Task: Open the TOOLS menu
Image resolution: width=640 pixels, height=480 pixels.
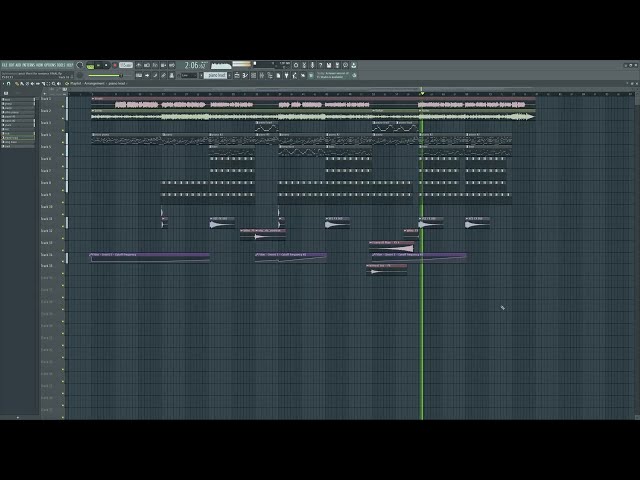Action: click(61, 65)
